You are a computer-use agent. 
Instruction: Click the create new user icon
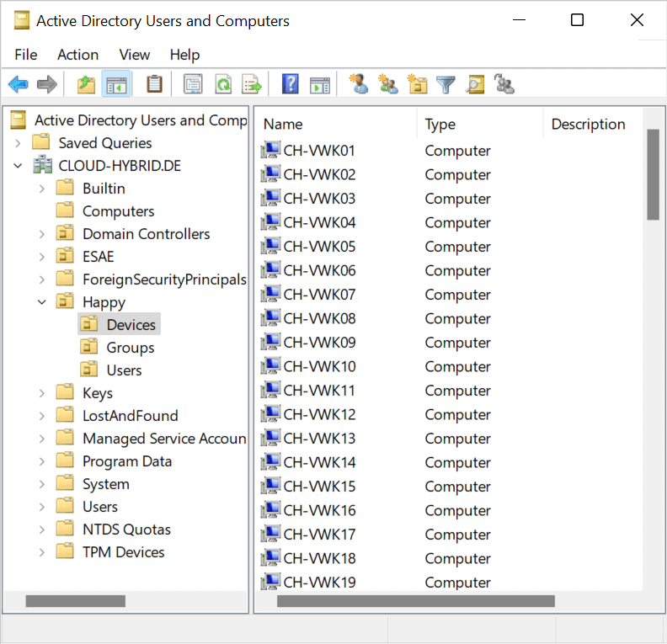(359, 84)
